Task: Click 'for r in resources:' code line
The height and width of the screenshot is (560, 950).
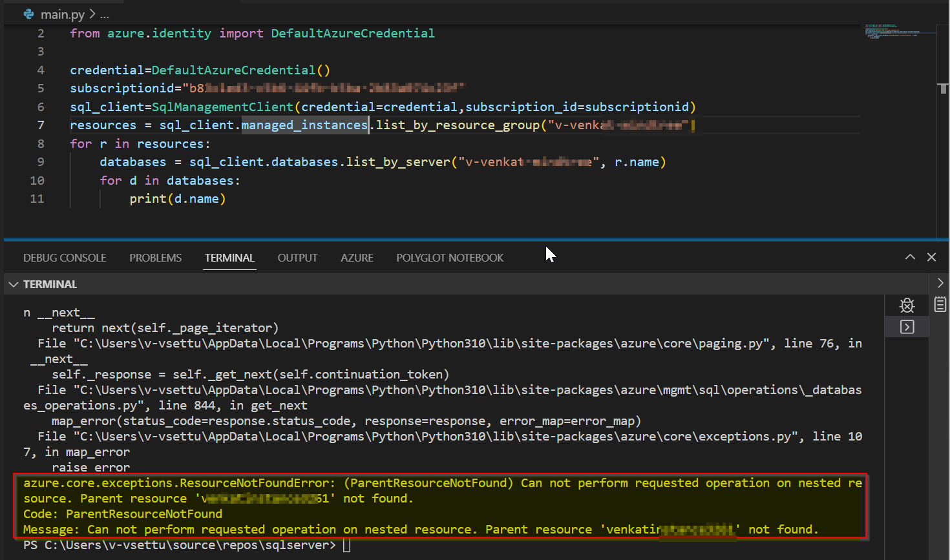Action: tap(140, 144)
